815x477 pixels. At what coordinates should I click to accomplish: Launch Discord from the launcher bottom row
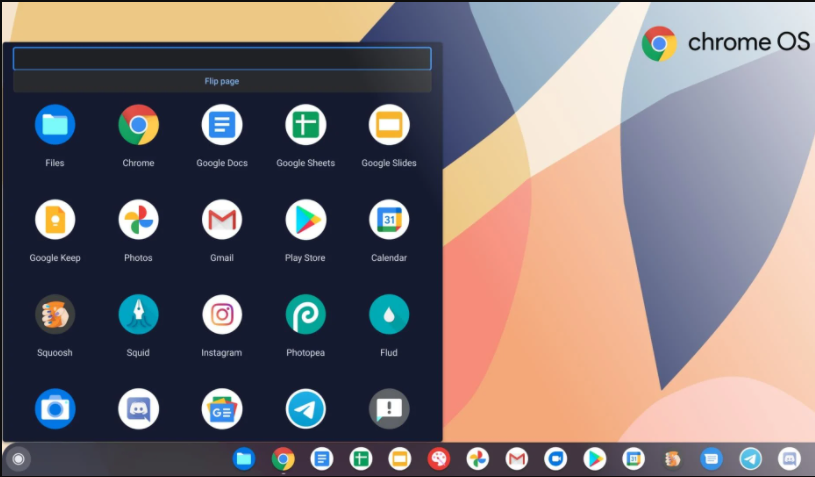tap(138, 409)
